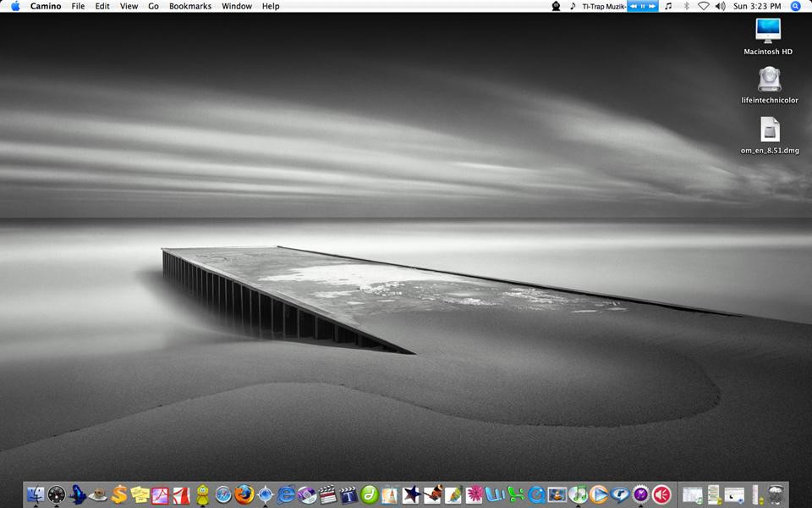Launch Adobe Acrobat red-framed dock icon
This screenshot has height=508, width=812.
[161, 495]
